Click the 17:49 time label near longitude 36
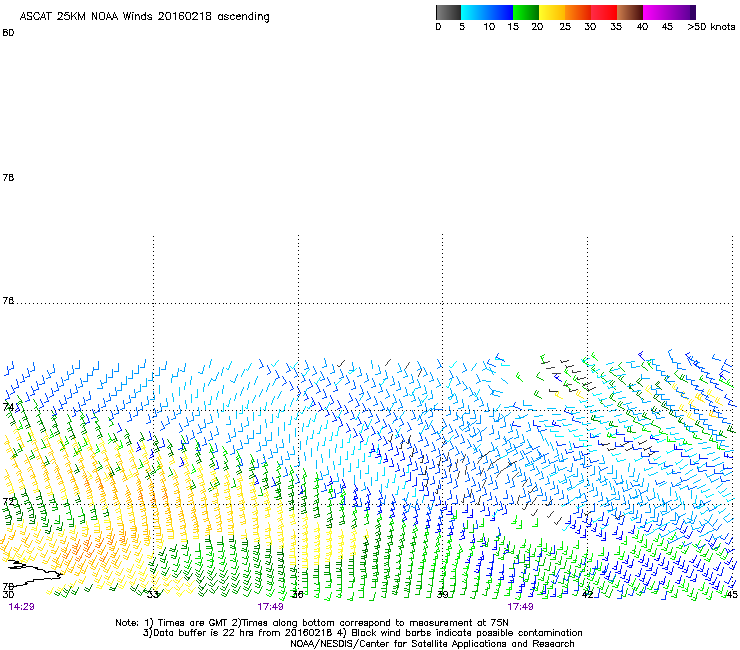The height and width of the screenshot is (650, 740). pyautogui.click(x=270, y=607)
